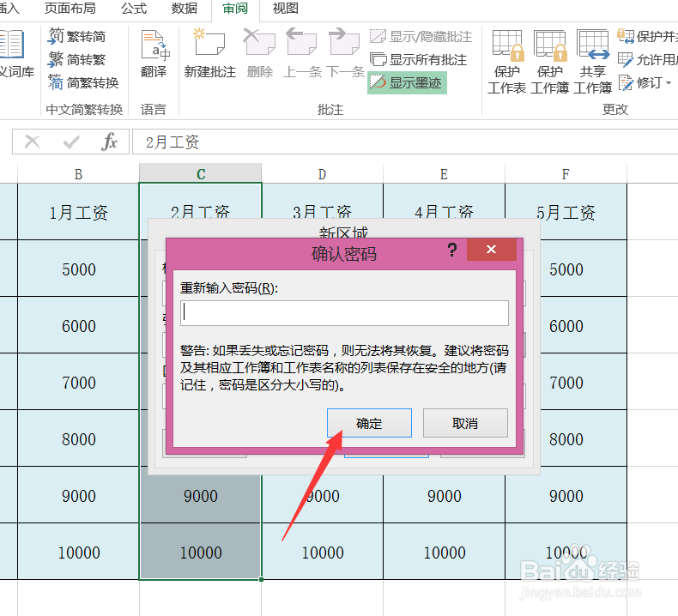Image resolution: width=678 pixels, height=616 pixels.
Task: Click the 10000 cell in column C
Action: (201, 552)
